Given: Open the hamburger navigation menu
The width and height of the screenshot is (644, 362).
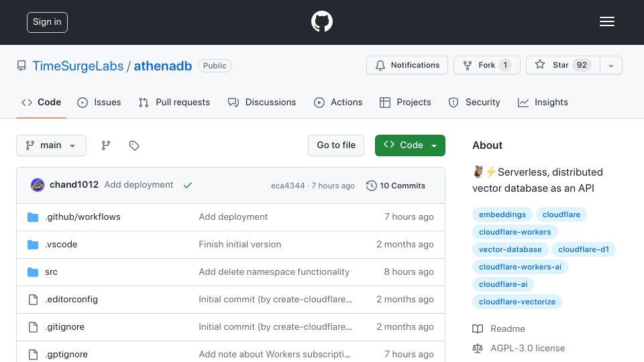Looking at the screenshot, I should (606, 21).
